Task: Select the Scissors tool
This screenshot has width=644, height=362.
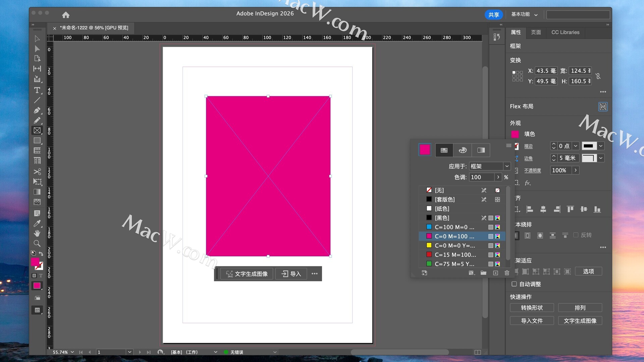Action: click(37, 172)
